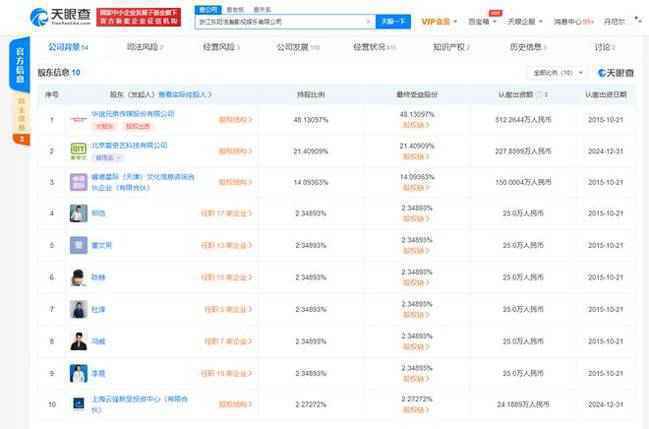Open the 上海云锋新呈投资中心 shareholder link

(x=139, y=405)
